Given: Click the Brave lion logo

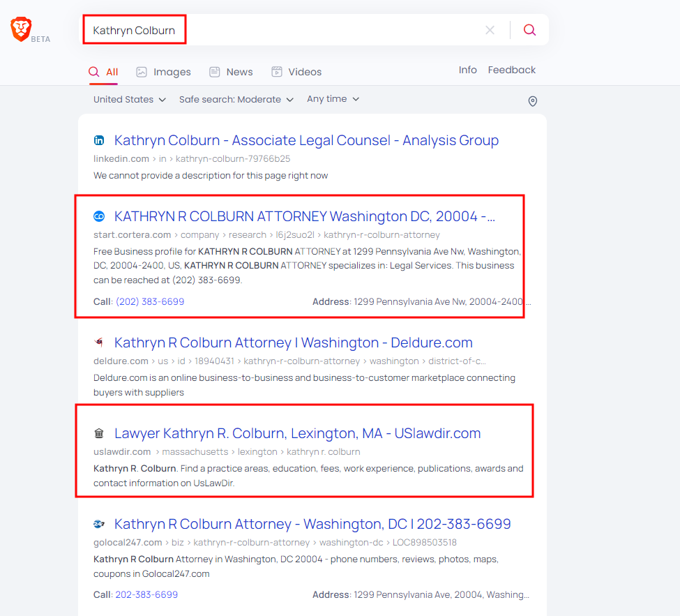Looking at the screenshot, I should point(21,29).
